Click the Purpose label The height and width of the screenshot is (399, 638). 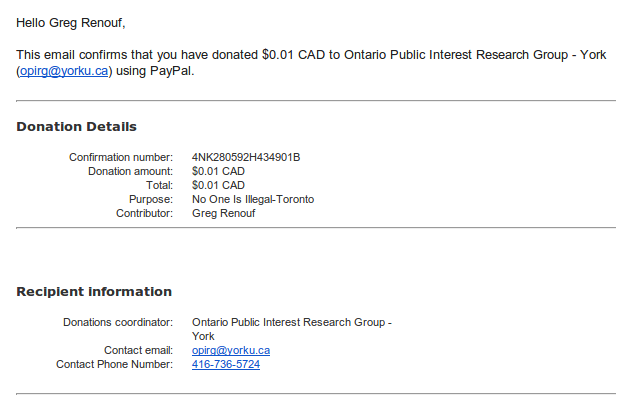pos(151,199)
